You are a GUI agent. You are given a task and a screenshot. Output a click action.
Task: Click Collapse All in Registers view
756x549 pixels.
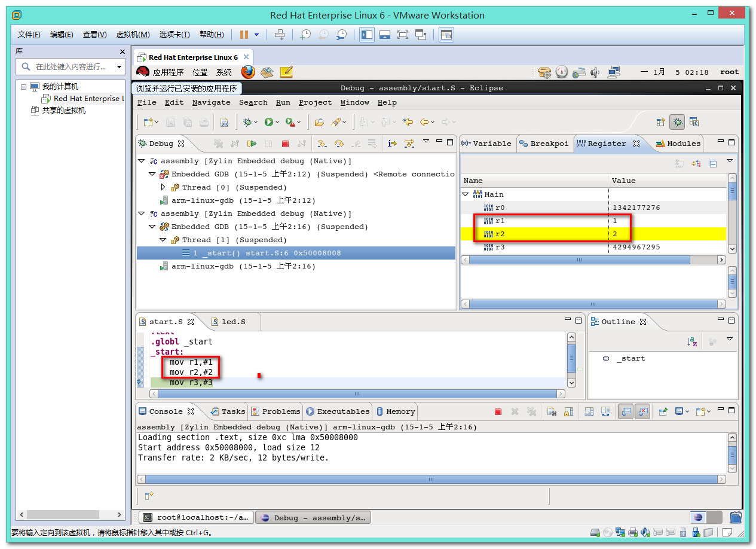(713, 163)
